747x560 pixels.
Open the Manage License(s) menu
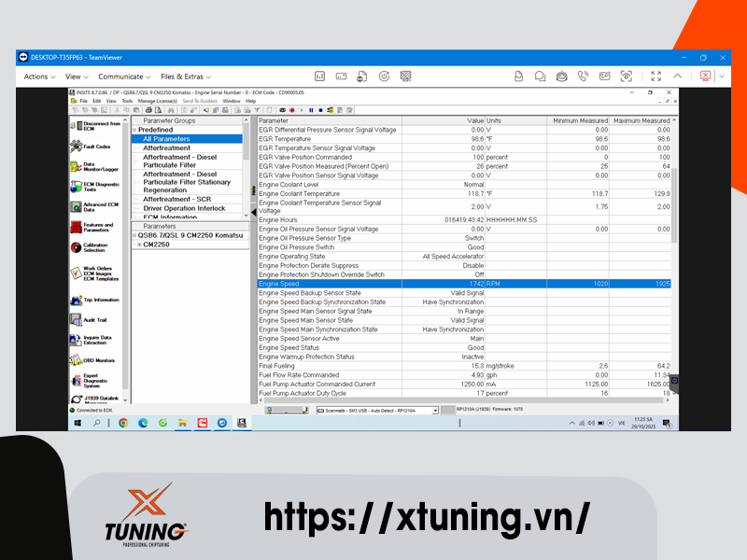[157, 101]
